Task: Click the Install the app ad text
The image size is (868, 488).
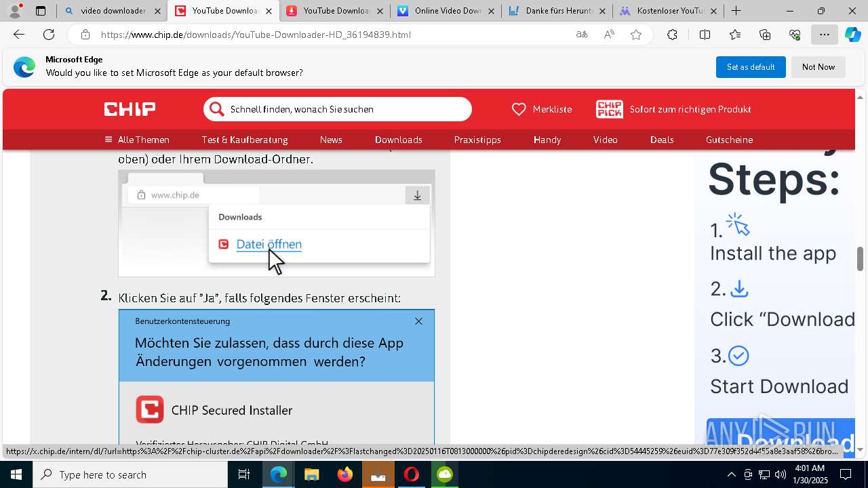Action: [x=773, y=253]
